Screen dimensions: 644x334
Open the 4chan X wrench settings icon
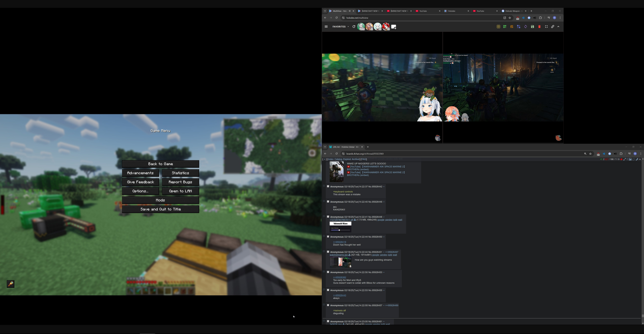coord(637,159)
